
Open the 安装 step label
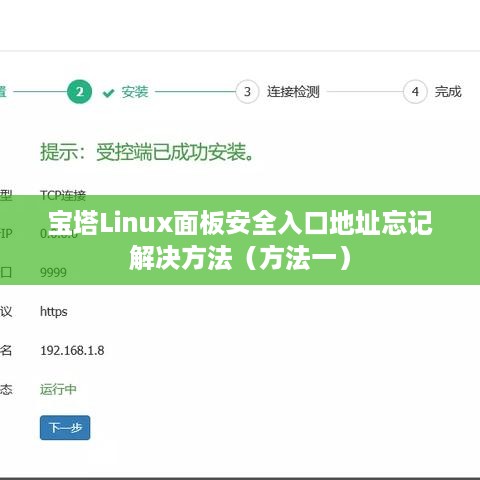pyautogui.click(x=135, y=92)
